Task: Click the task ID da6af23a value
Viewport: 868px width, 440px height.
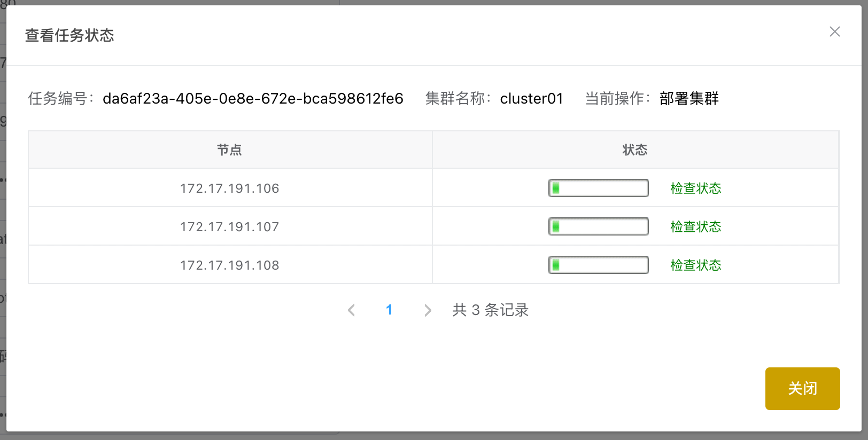Action: 253,99
